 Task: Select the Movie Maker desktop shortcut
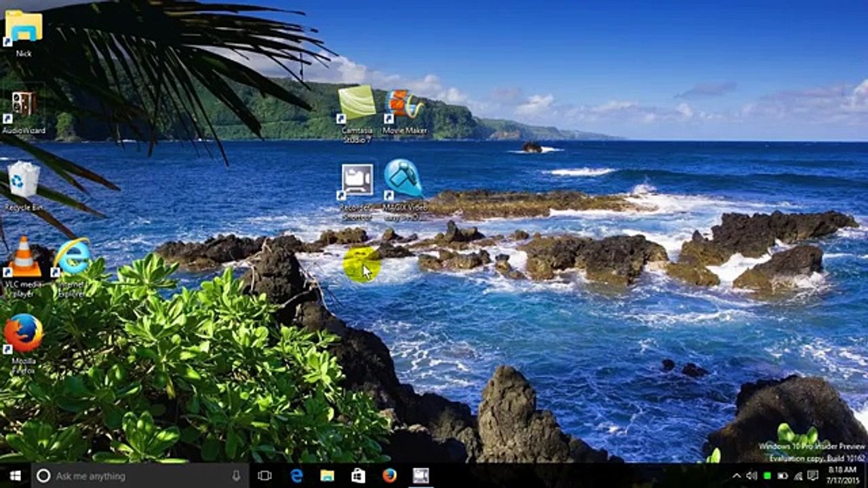(405, 112)
